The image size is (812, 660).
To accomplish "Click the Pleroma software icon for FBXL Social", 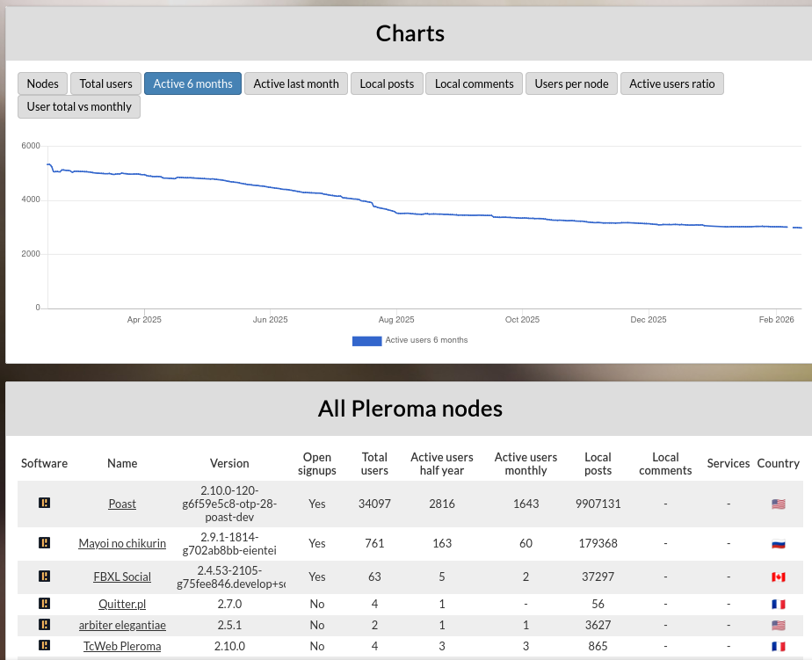I will (44, 577).
